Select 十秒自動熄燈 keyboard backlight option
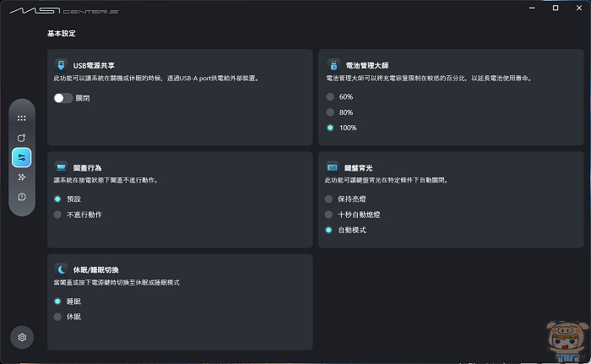The height and width of the screenshot is (364, 591). [330, 215]
